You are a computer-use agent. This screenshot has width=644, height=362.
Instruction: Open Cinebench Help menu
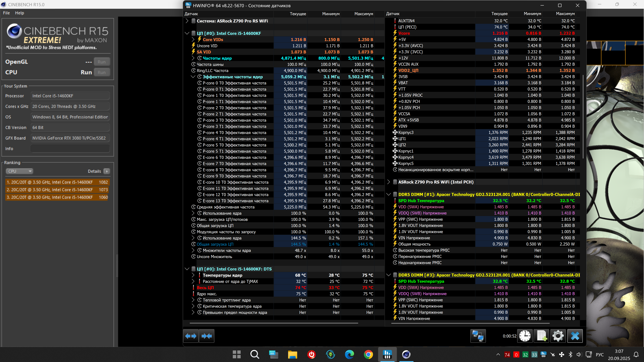[19, 13]
